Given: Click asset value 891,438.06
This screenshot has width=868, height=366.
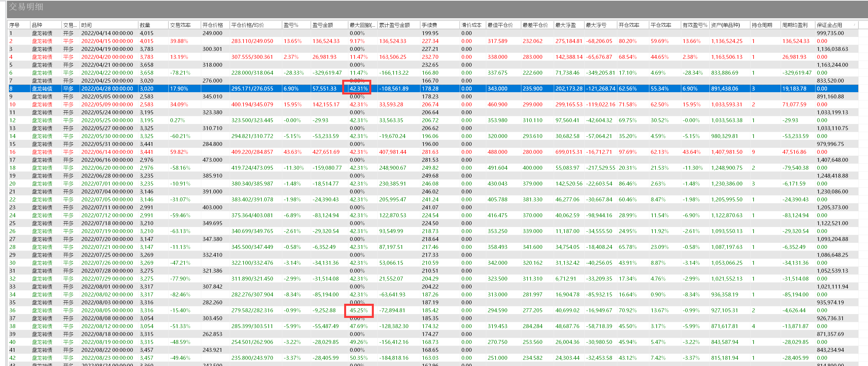Looking at the screenshot, I should pyautogui.click(x=724, y=89).
